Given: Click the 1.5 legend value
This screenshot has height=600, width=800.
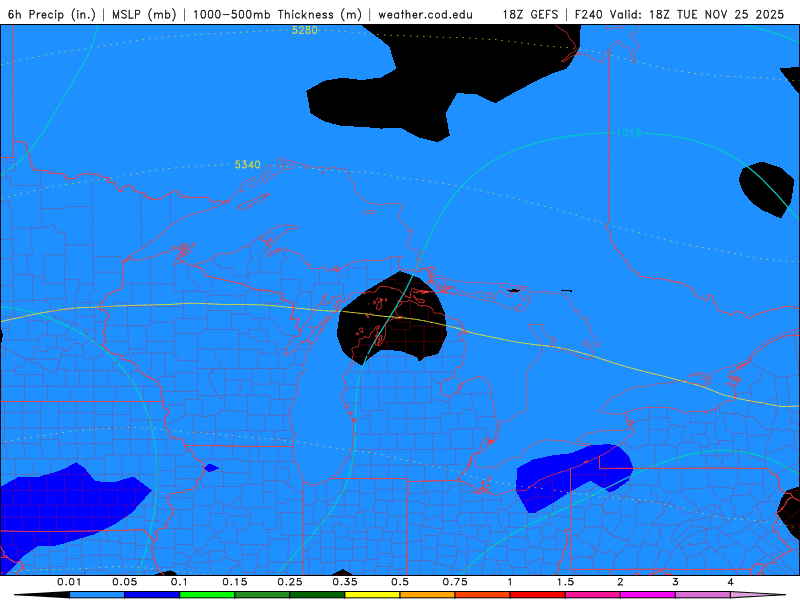Looking at the screenshot, I should [x=565, y=582].
